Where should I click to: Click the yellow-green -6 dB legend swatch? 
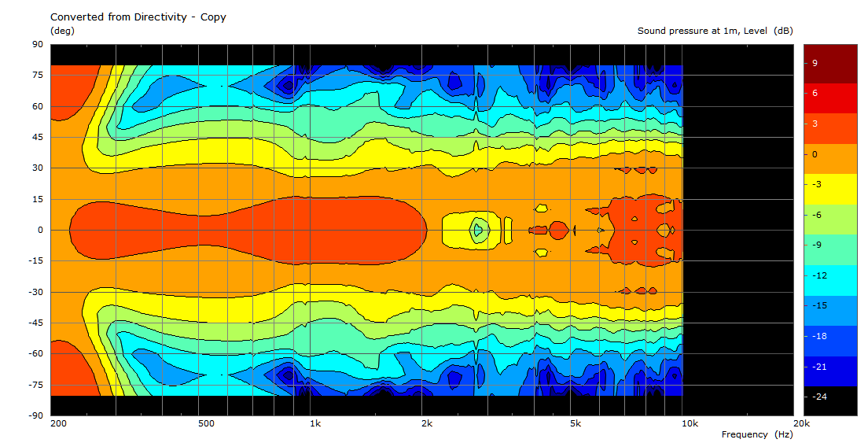coord(830,220)
